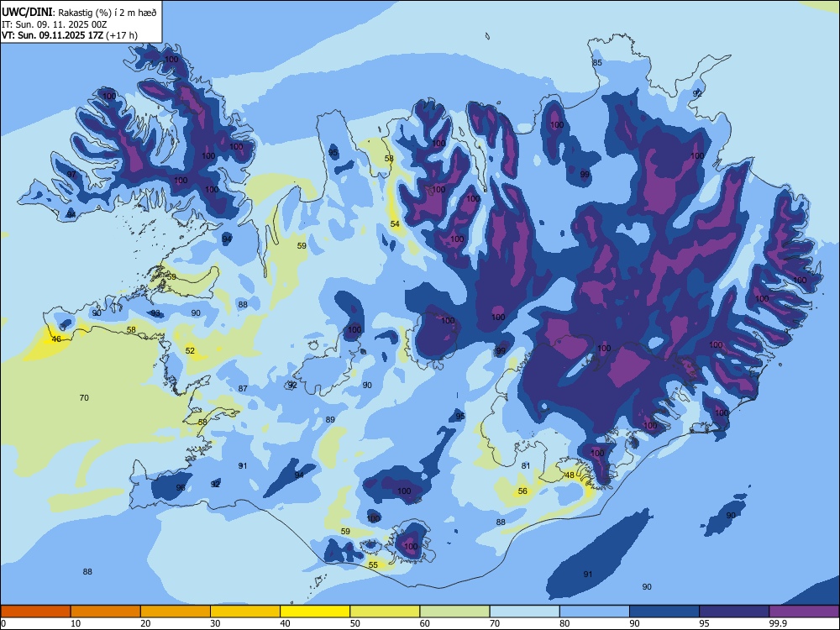Click the '(+17 h)' forecast offset text

[x=122, y=35]
